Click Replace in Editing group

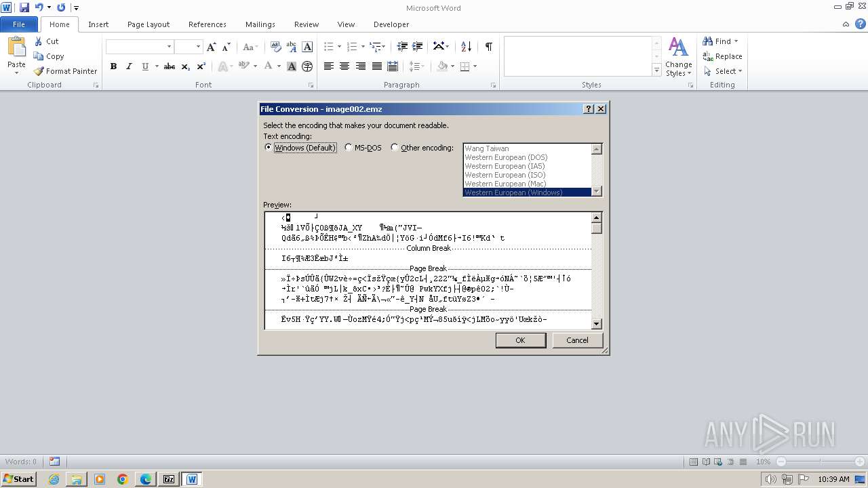(723, 56)
